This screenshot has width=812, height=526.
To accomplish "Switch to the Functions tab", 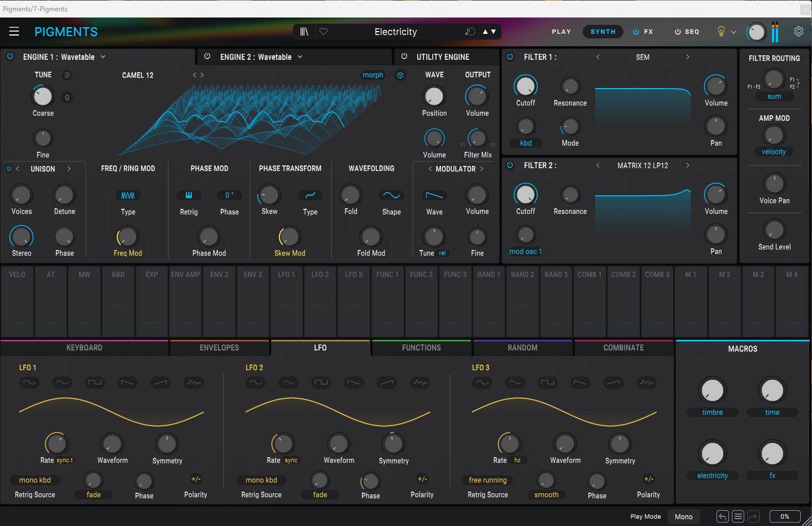I will 421,348.
